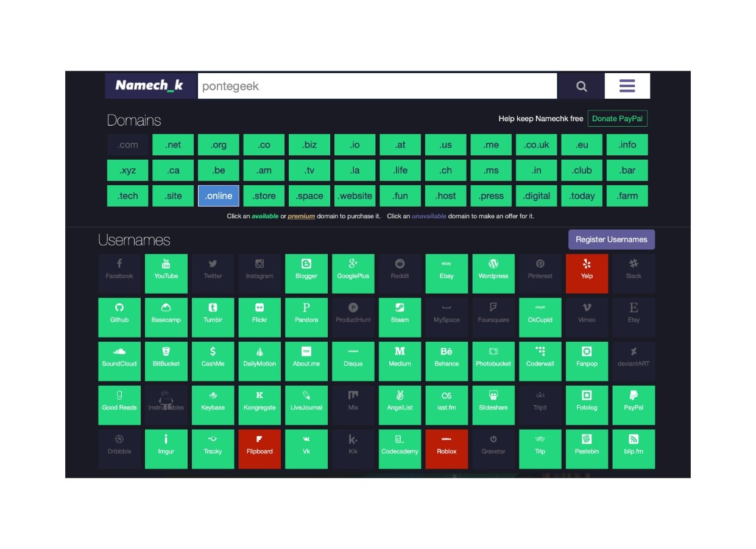Choose the Ebay tile
The height and width of the screenshot is (549, 756).
tap(447, 274)
